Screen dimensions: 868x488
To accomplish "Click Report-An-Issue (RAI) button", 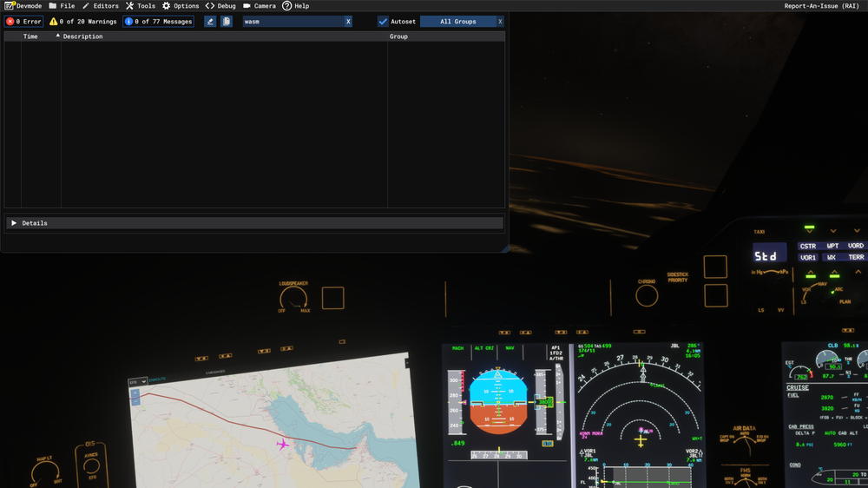I will [821, 6].
